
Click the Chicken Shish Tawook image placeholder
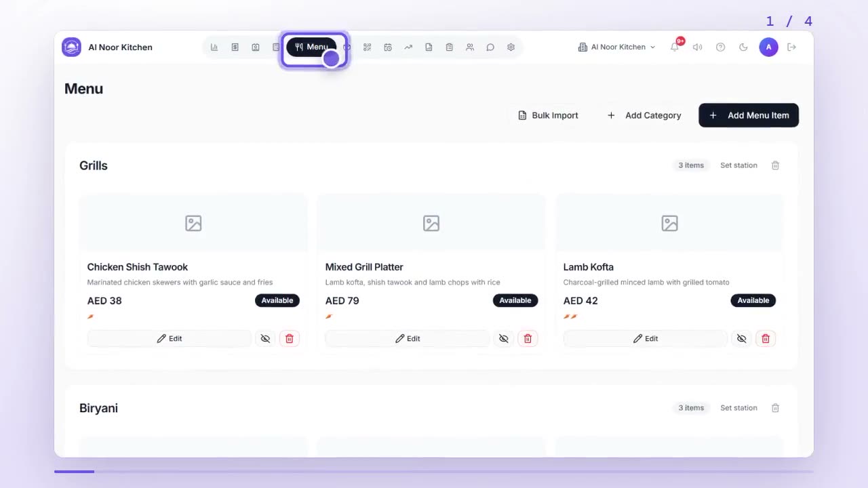pyautogui.click(x=193, y=223)
